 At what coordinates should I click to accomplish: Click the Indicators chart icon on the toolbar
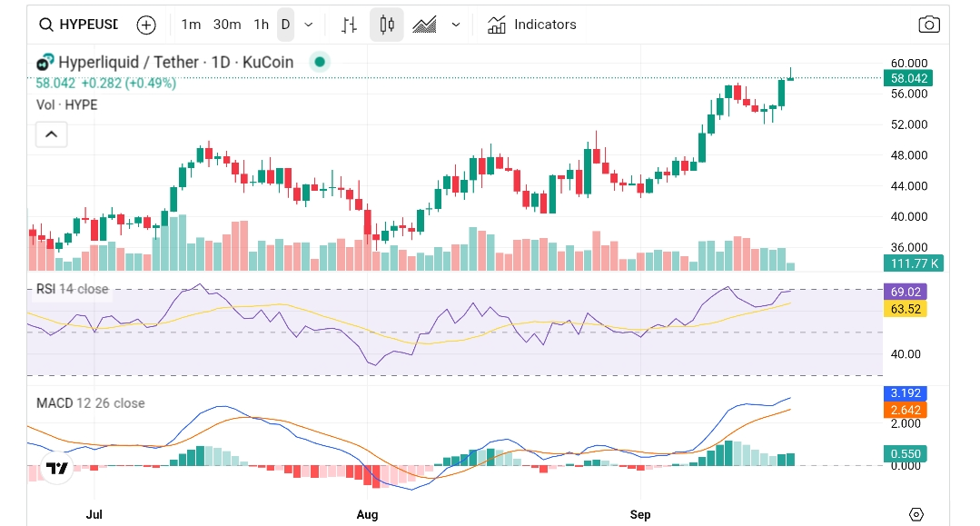(496, 25)
